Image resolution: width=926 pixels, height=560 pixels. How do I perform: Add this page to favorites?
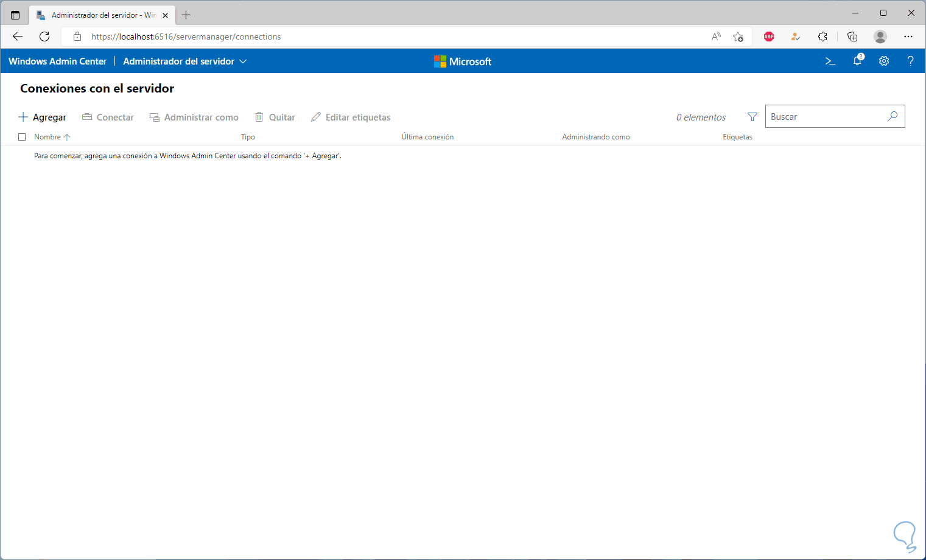738,37
